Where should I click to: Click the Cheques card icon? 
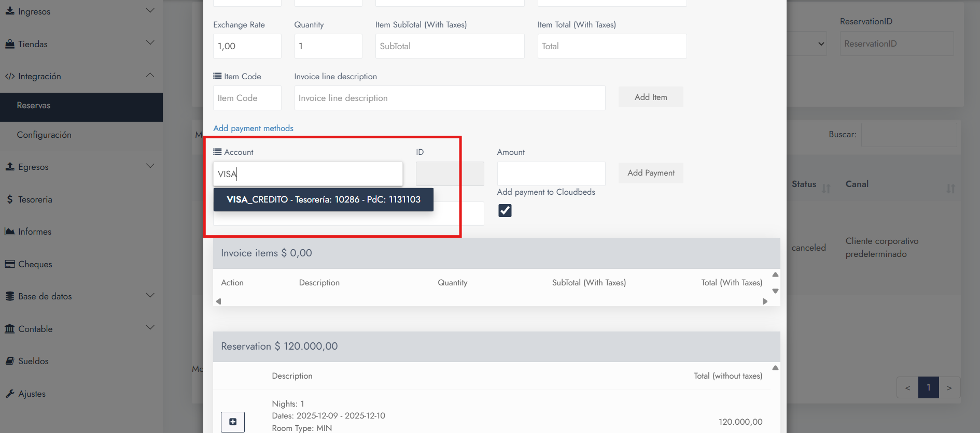pos(10,264)
